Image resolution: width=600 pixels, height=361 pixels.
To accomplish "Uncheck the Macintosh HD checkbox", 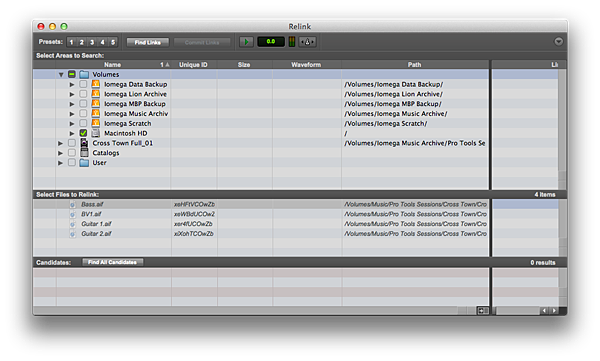I will (83, 133).
